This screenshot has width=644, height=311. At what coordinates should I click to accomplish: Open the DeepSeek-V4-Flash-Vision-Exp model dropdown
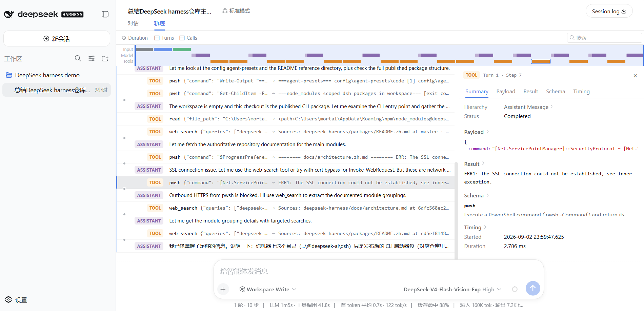click(x=452, y=289)
